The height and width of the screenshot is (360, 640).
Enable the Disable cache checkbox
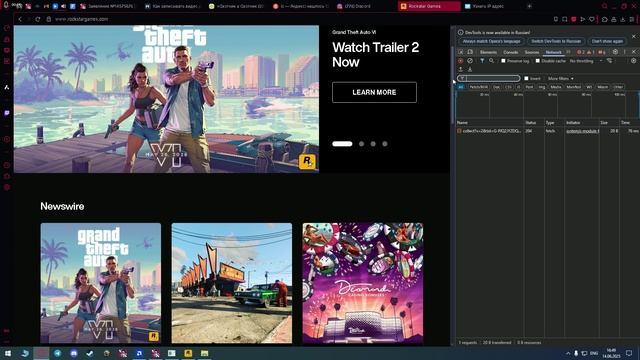click(538, 61)
